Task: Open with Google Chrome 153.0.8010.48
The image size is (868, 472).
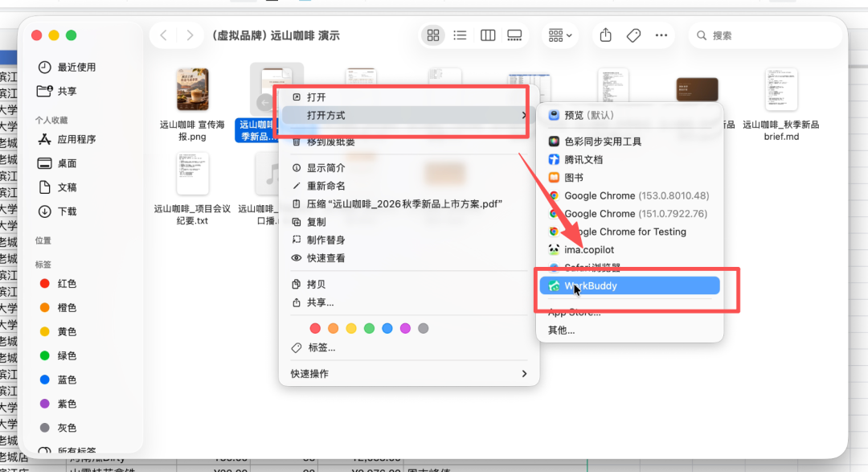Action: [629, 195]
